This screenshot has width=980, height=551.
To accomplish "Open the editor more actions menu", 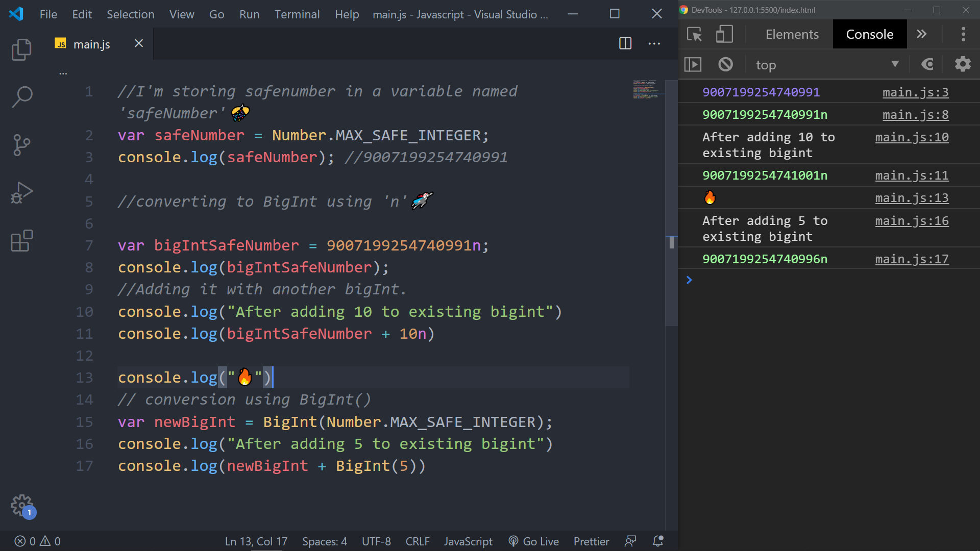I will (654, 43).
